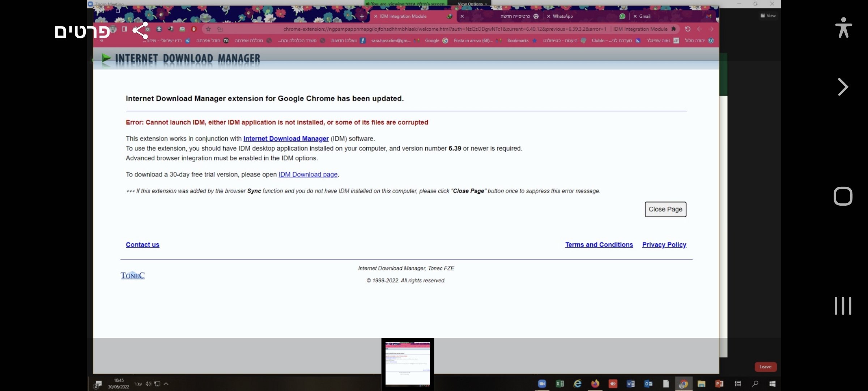Click the bookmark star in address bar

pyautogui.click(x=208, y=29)
